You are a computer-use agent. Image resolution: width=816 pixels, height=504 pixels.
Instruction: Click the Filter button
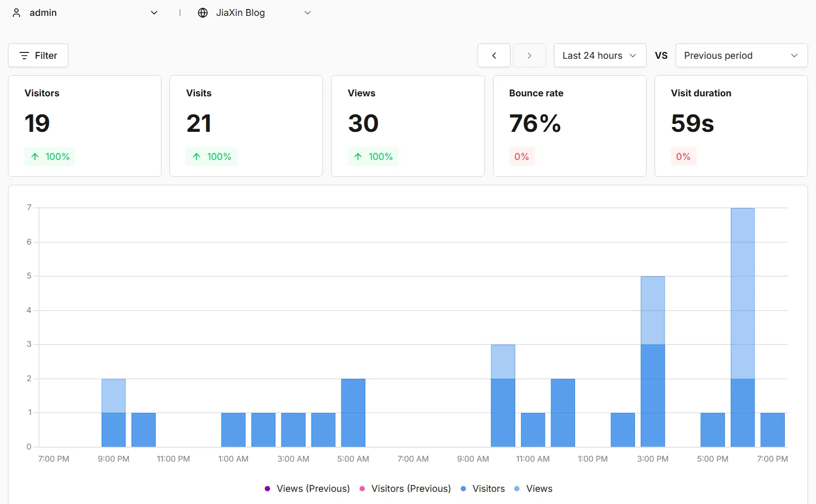(38, 56)
